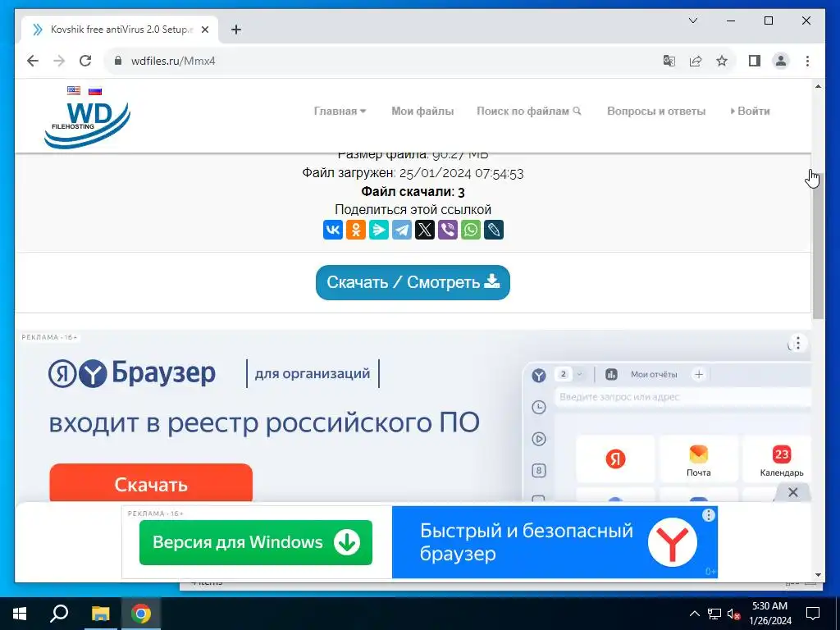Close the bottom ad banner with X
The width and height of the screenshot is (840, 630).
click(793, 492)
